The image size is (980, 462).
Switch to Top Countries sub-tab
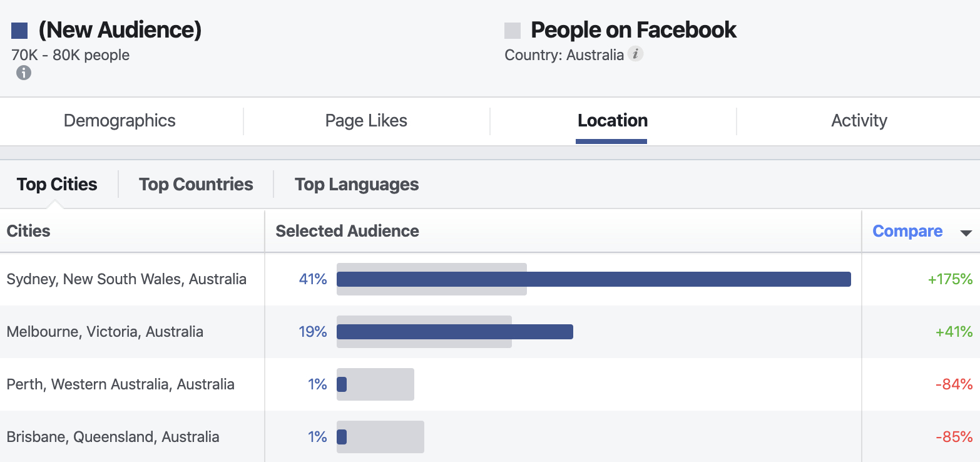[x=196, y=184]
